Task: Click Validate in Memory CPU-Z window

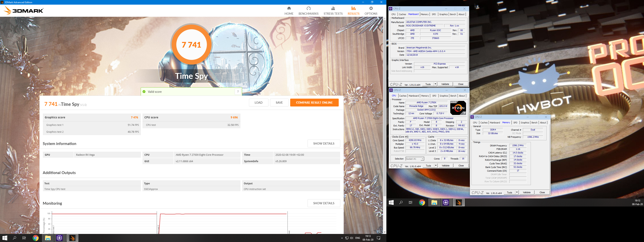Action: (x=526, y=192)
